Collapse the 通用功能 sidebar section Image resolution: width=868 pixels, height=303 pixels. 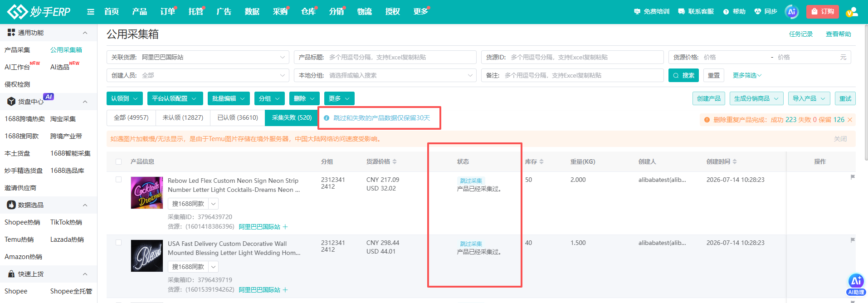[85, 33]
